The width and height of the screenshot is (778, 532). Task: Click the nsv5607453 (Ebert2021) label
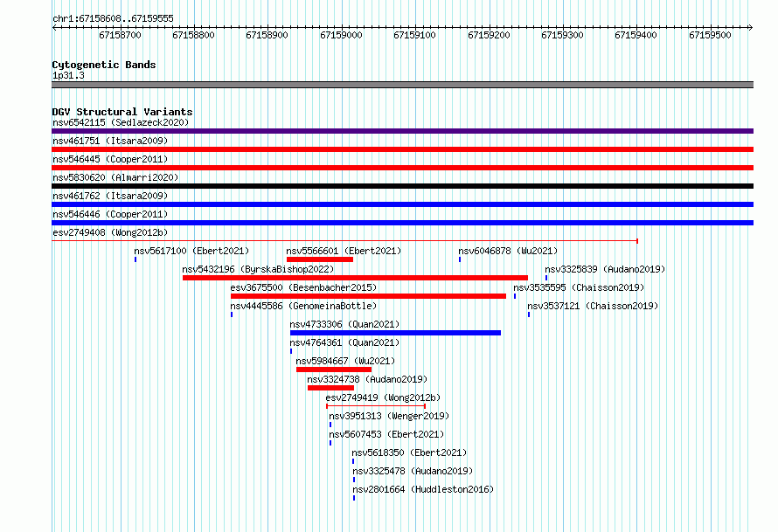(386, 434)
